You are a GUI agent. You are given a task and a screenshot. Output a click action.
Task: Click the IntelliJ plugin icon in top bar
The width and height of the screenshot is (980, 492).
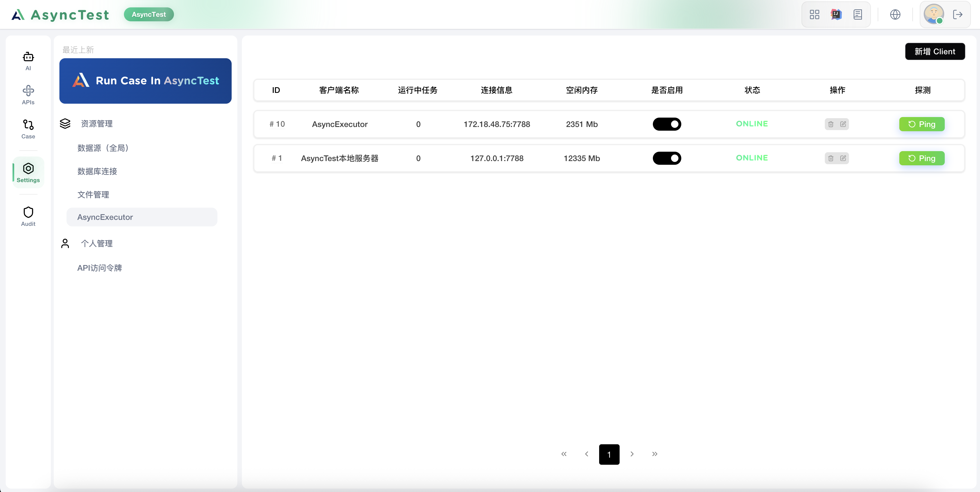[x=836, y=14]
